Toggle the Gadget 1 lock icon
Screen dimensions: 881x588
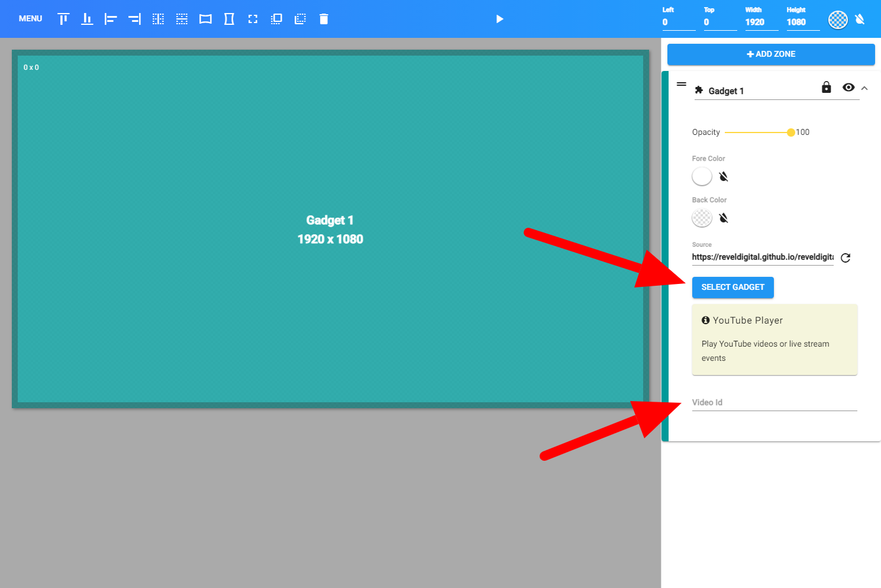click(827, 88)
